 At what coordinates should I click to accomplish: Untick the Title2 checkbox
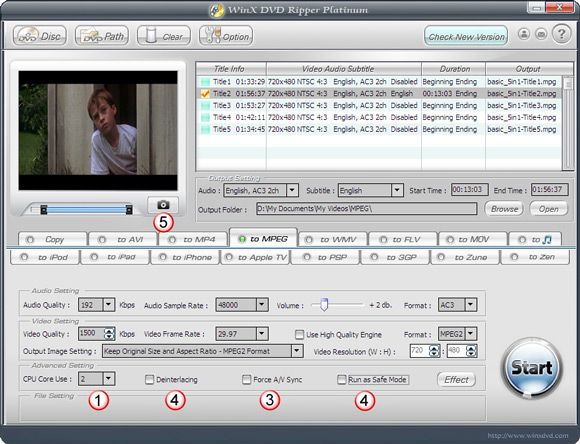[205, 94]
